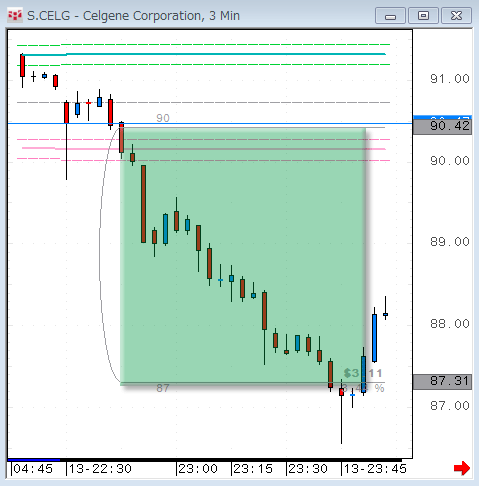The width and height of the screenshot is (479, 486).
Task: Click the 23:15 time axis label
Action: pos(253,469)
